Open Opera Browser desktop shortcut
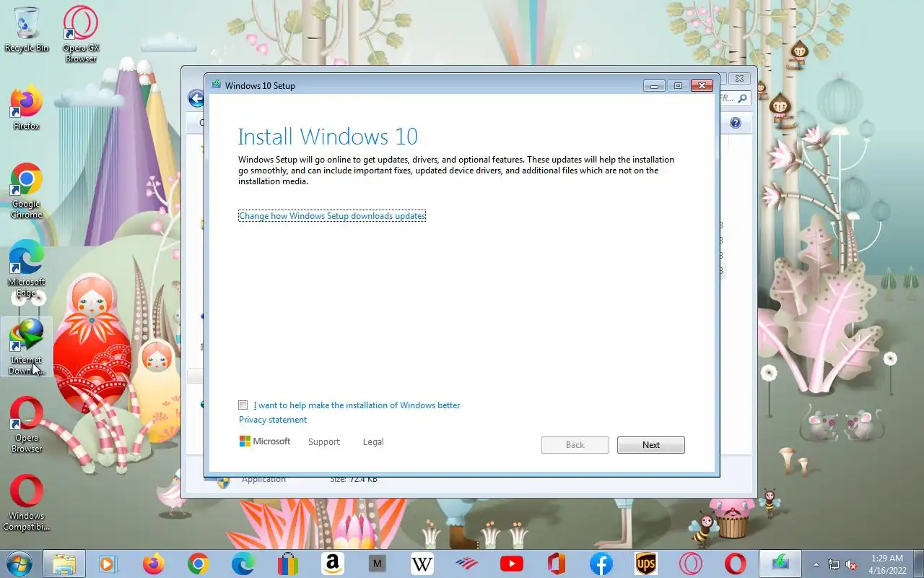Image resolution: width=924 pixels, height=578 pixels. (27, 425)
